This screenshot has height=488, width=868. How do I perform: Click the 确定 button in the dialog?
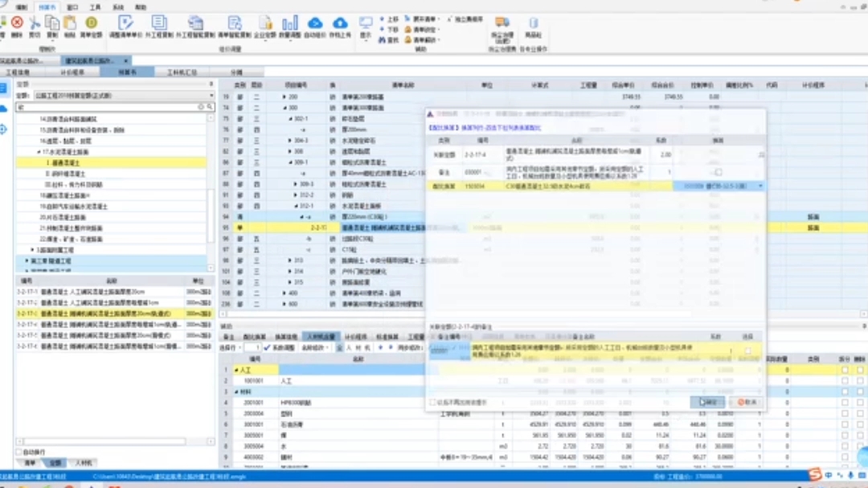click(x=707, y=402)
